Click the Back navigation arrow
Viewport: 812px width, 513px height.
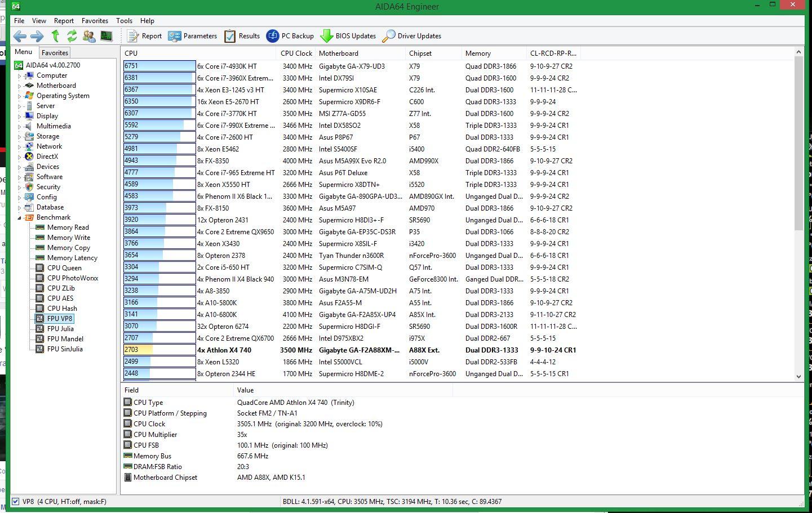pyautogui.click(x=20, y=36)
